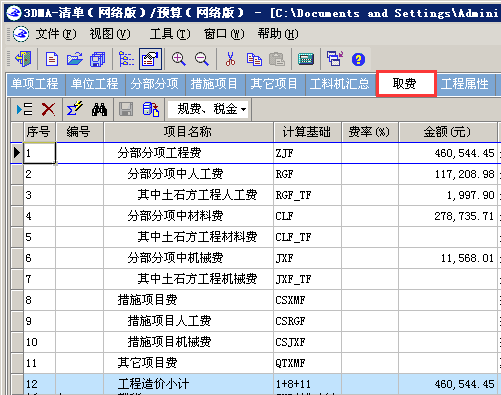Open the calculator icon in toolbar
The width and height of the screenshot is (501, 395).
click(306, 59)
